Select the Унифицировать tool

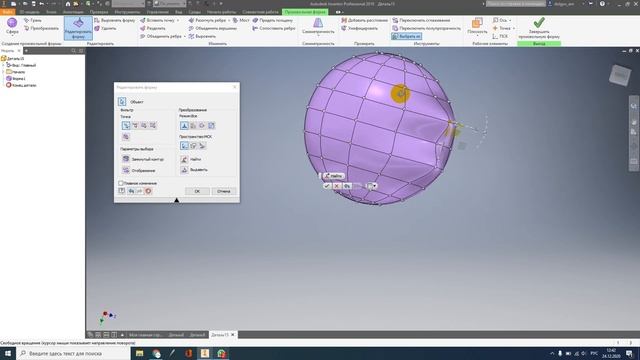click(x=359, y=28)
